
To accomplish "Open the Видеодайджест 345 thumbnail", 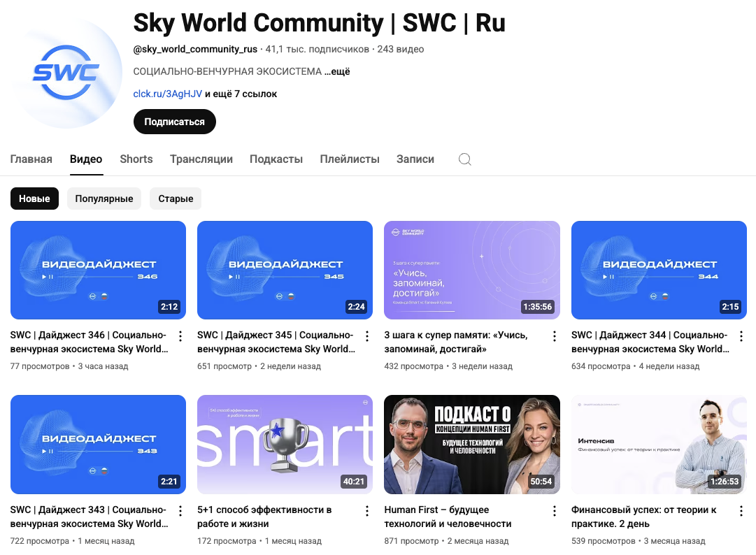I will pyautogui.click(x=285, y=271).
